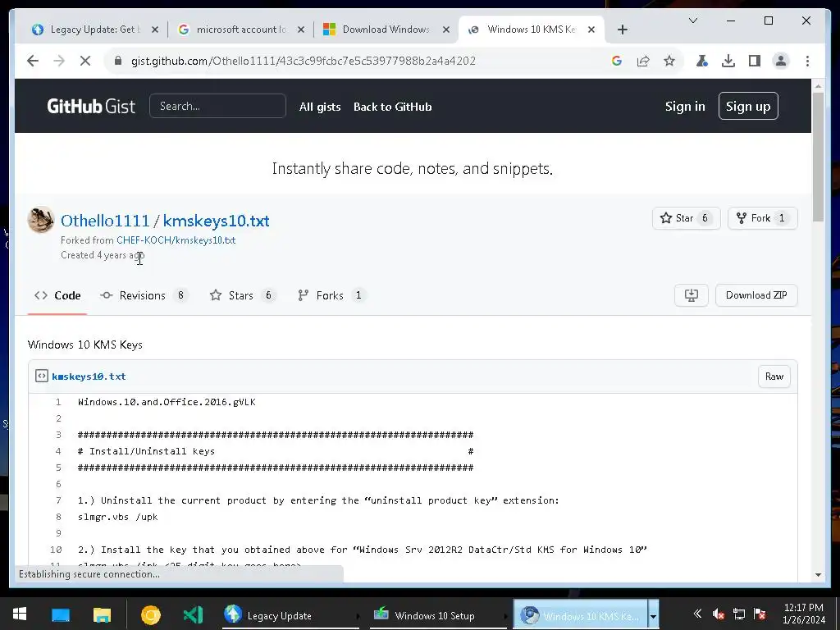The width and height of the screenshot is (840, 630).
Task: Click the open in desktop icon button
Action: tap(691, 295)
